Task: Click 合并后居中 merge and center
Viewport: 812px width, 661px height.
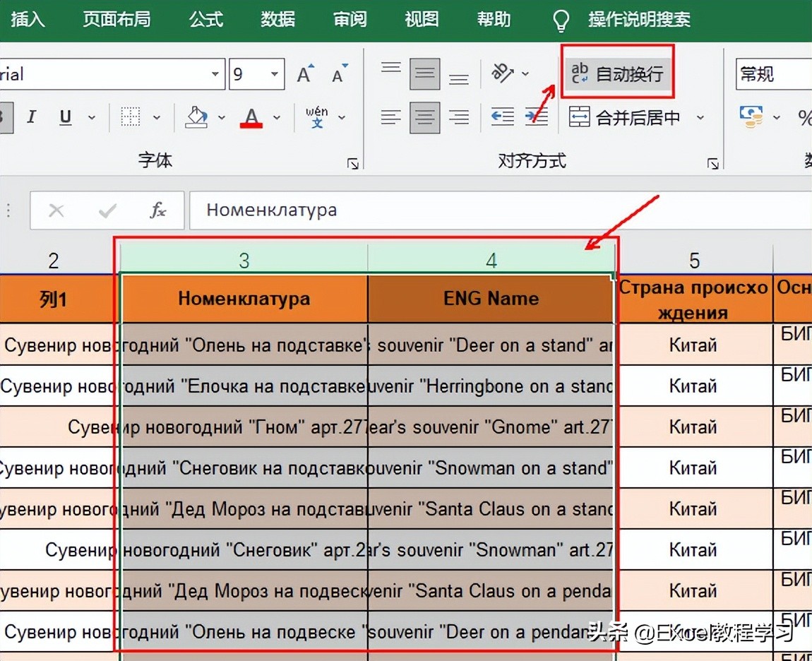Action: (625, 118)
